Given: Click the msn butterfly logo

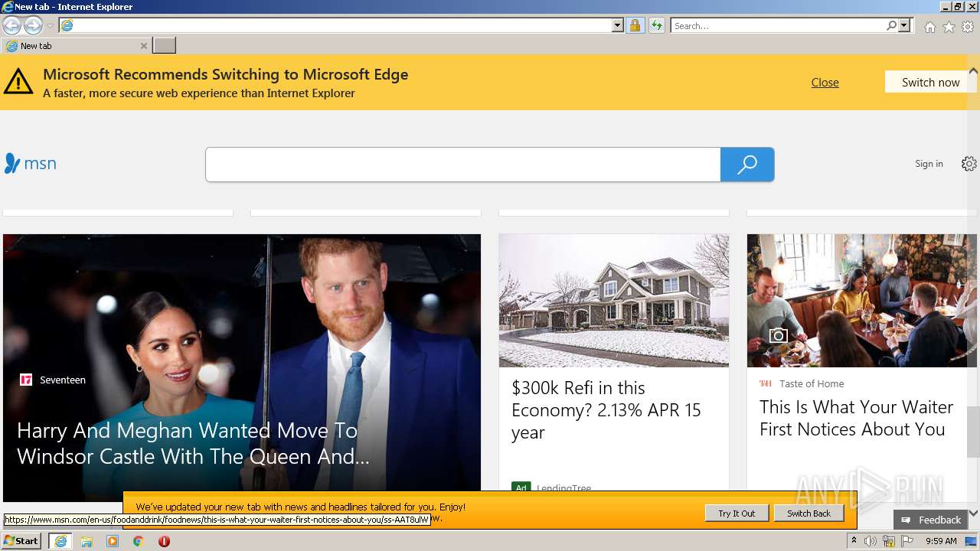Looking at the screenshot, I should pos(31,164).
